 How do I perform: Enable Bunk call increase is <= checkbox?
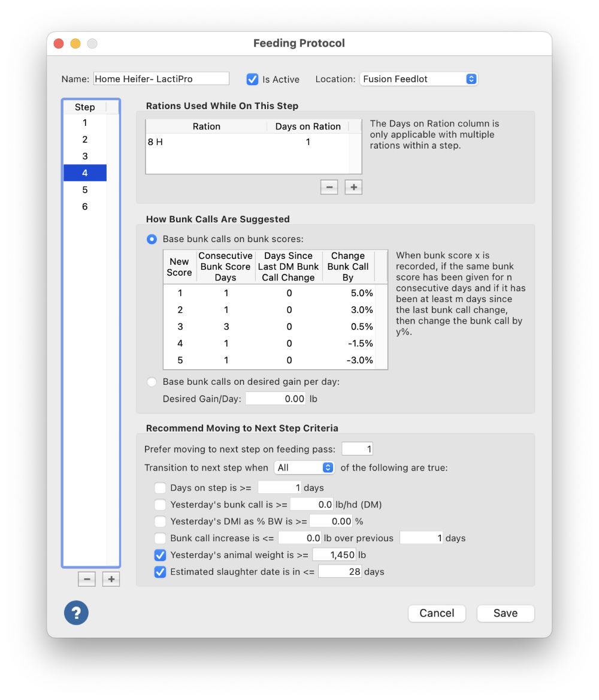pos(160,538)
